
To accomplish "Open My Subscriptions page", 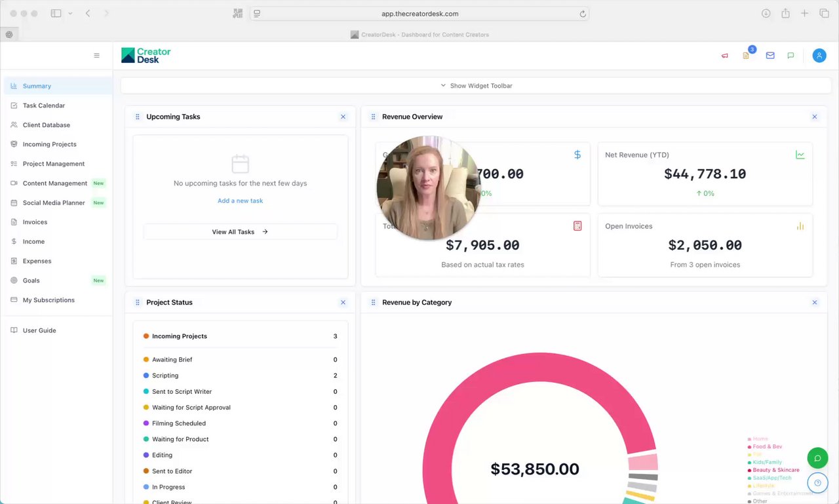I will (58, 300).
